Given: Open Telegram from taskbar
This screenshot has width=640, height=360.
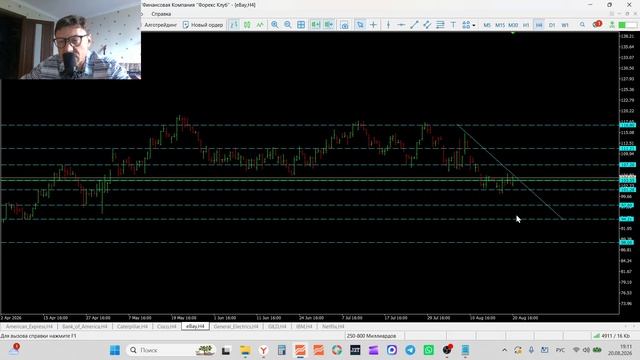Looking at the screenshot, I should 410,350.
